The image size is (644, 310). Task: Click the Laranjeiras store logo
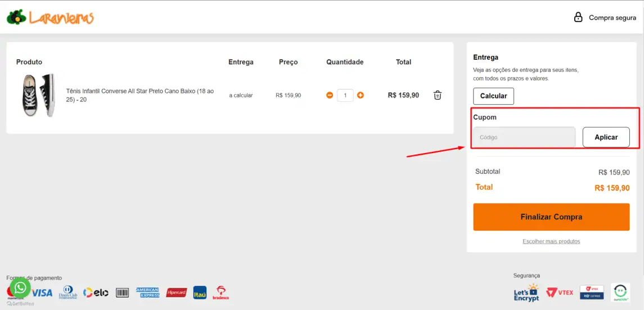click(50, 17)
